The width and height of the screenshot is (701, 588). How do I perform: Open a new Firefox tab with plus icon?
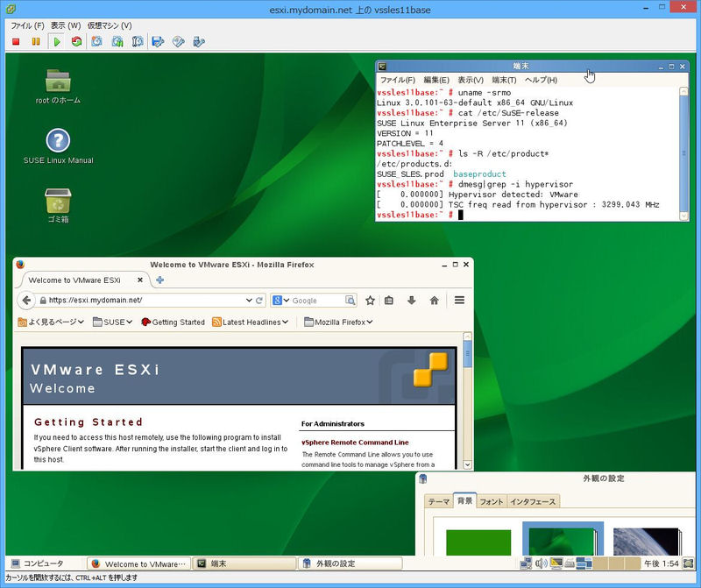(x=159, y=280)
